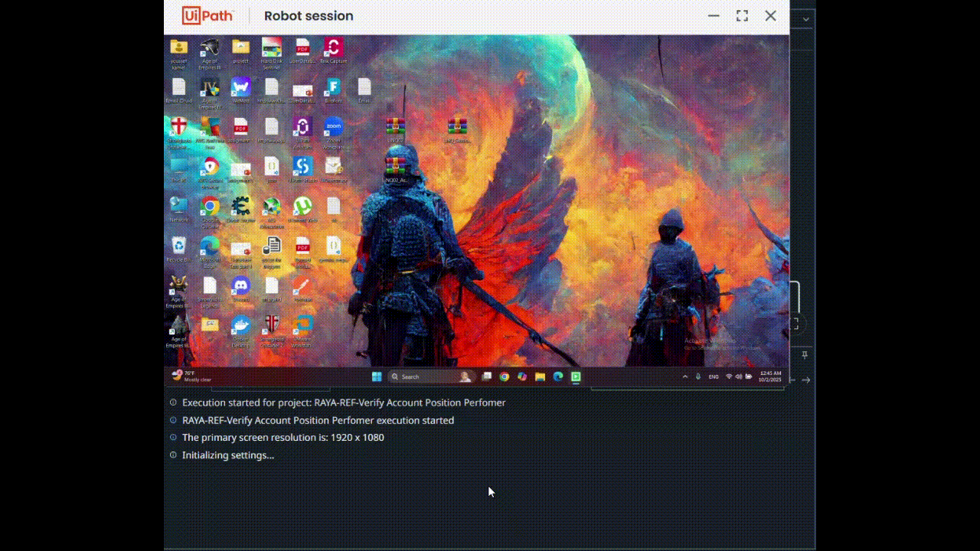The height and width of the screenshot is (551, 980).
Task: Click the microphone icon in the system tray
Action: pos(698,377)
